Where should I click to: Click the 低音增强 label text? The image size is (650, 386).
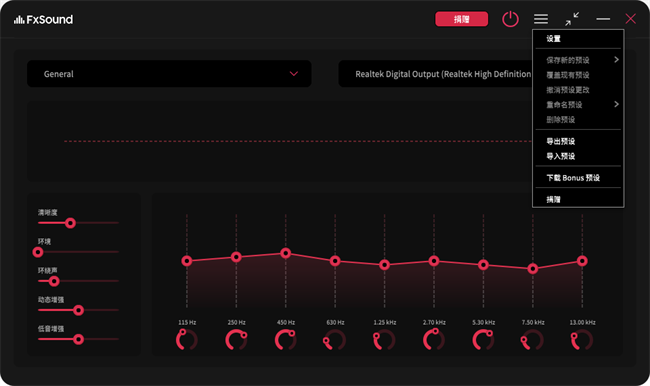[51, 329]
